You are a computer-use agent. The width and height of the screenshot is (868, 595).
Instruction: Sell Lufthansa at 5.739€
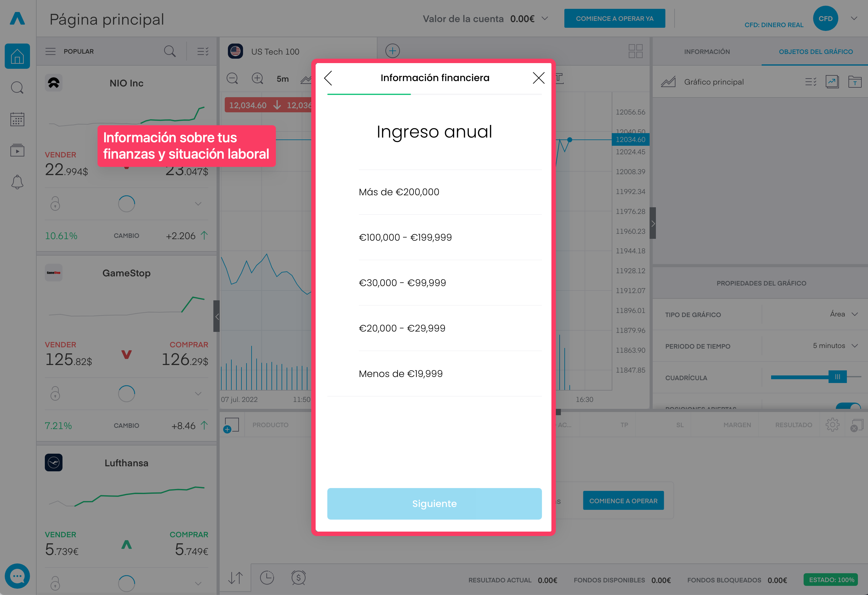62,544
